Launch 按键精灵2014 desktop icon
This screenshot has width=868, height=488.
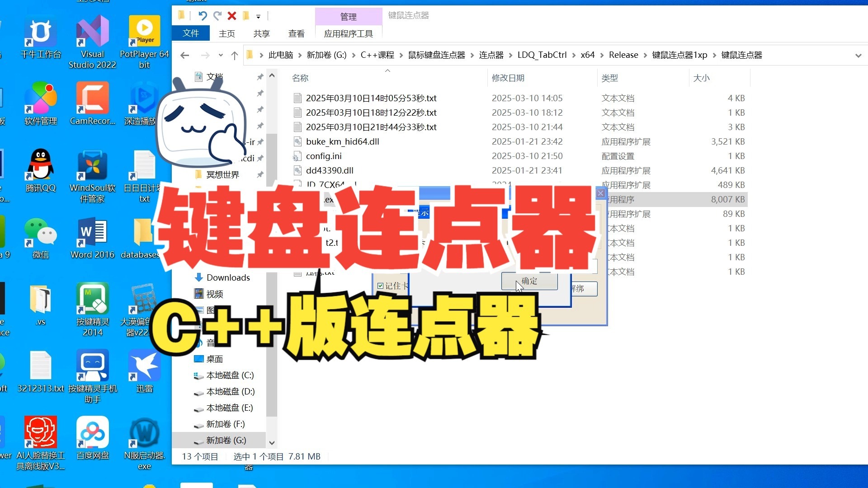point(92,310)
